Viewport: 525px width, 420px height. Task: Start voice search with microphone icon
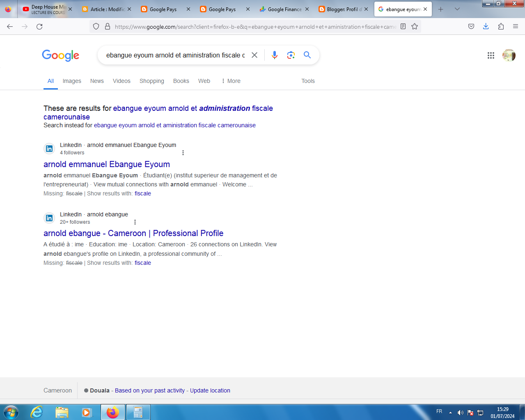tap(275, 55)
